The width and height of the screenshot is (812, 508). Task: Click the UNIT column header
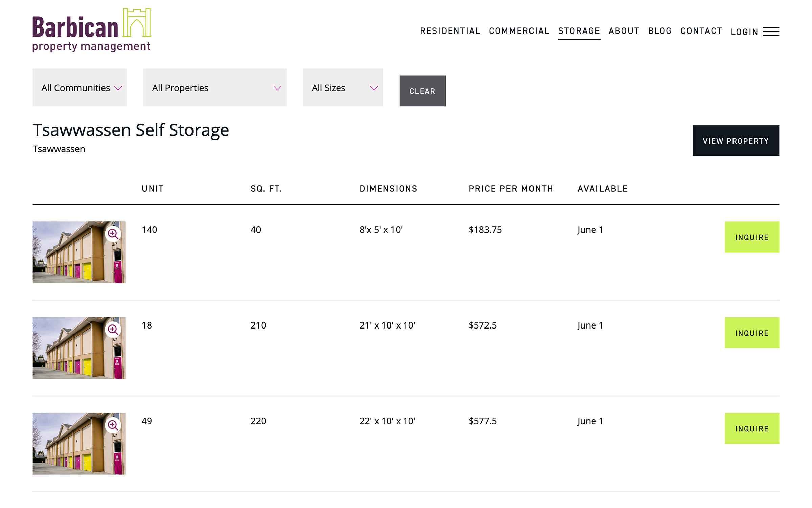pyautogui.click(x=153, y=189)
